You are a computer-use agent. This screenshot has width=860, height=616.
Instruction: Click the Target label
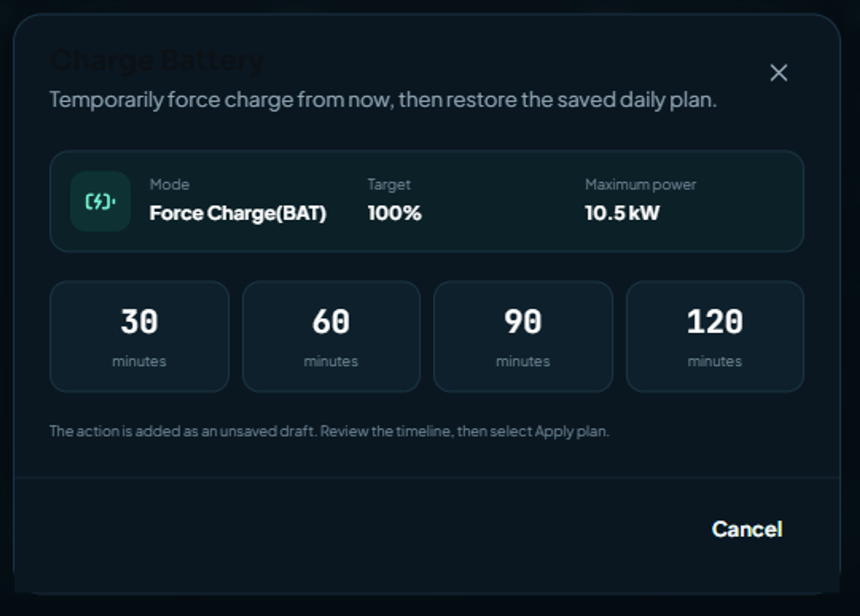pyautogui.click(x=389, y=185)
